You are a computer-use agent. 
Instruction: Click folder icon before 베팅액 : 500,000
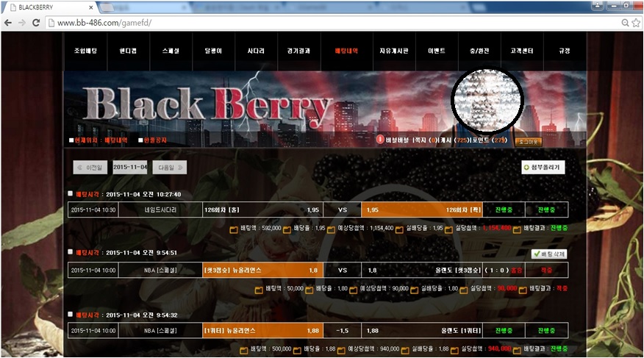point(244,351)
